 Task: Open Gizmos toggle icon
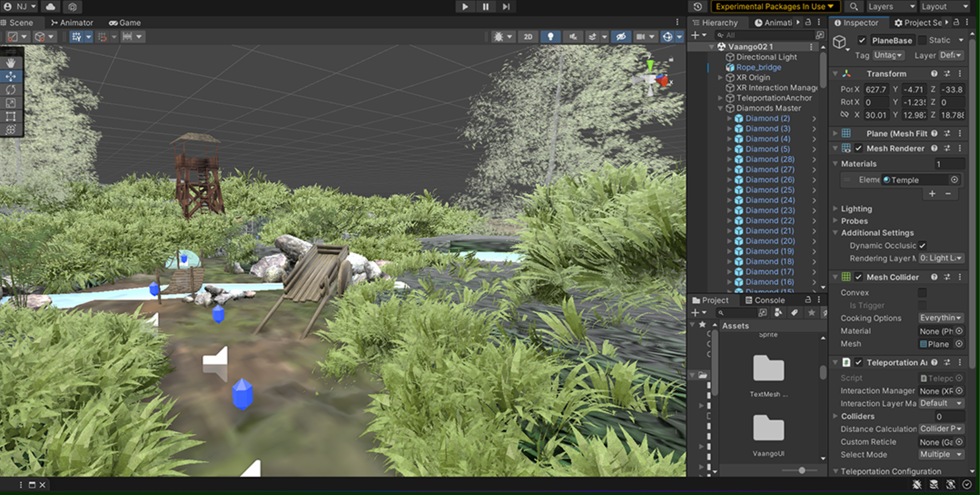[x=667, y=37]
